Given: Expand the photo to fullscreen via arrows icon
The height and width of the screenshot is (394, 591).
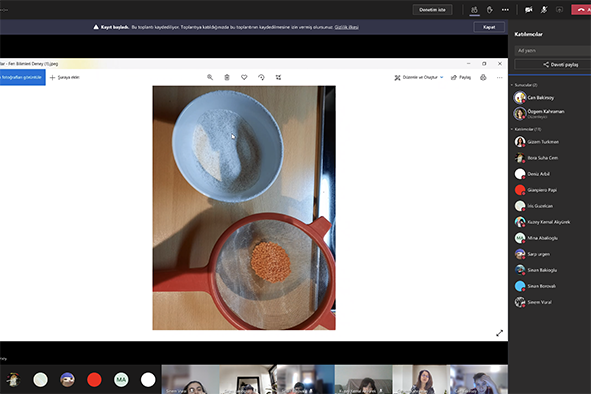Looking at the screenshot, I should click(x=499, y=333).
